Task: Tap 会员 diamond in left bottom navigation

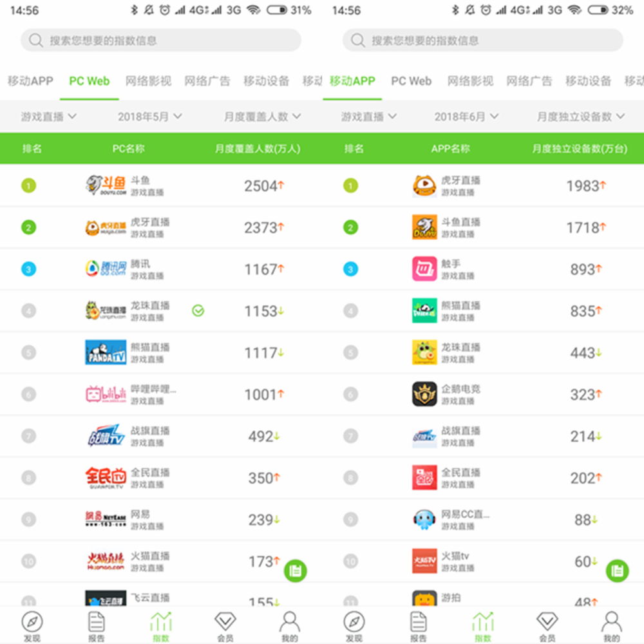Action: pyautogui.click(x=225, y=627)
